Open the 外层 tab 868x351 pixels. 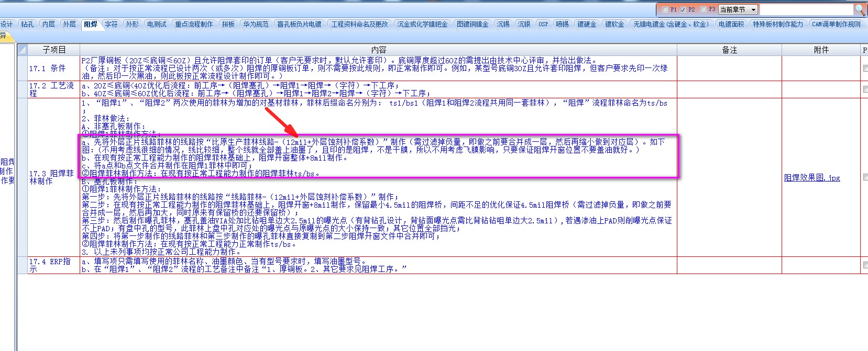pyautogui.click(x=69, y=24)
